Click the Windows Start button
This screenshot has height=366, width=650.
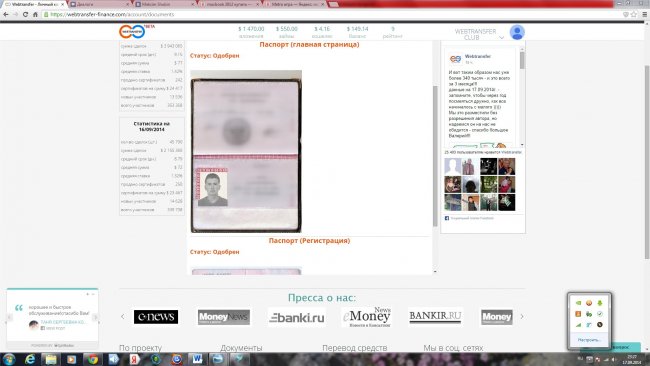click(9, 359)
